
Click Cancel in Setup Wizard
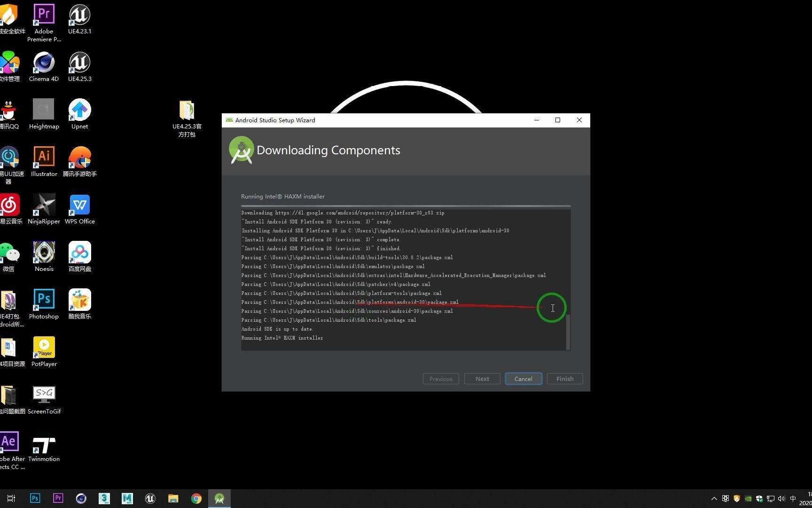click(523, 379)
